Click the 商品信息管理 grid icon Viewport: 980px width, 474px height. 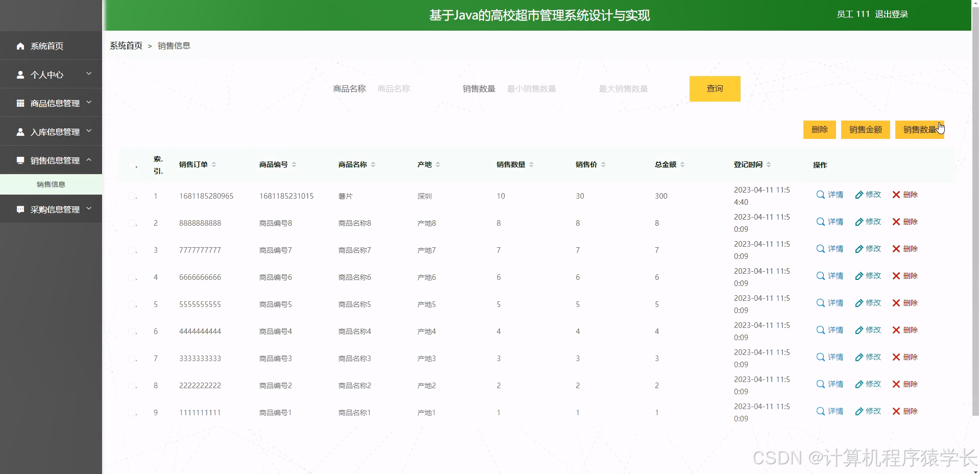(x=20, y=103)
